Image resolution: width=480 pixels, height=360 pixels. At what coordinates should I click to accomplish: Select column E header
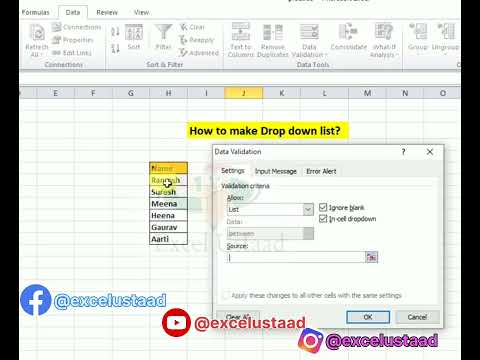55,93
